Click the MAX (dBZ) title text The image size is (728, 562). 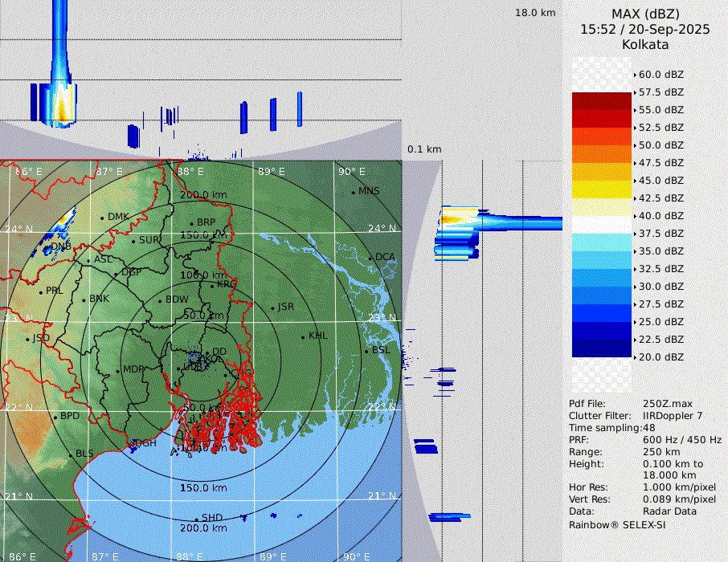[x=645, y=14]
